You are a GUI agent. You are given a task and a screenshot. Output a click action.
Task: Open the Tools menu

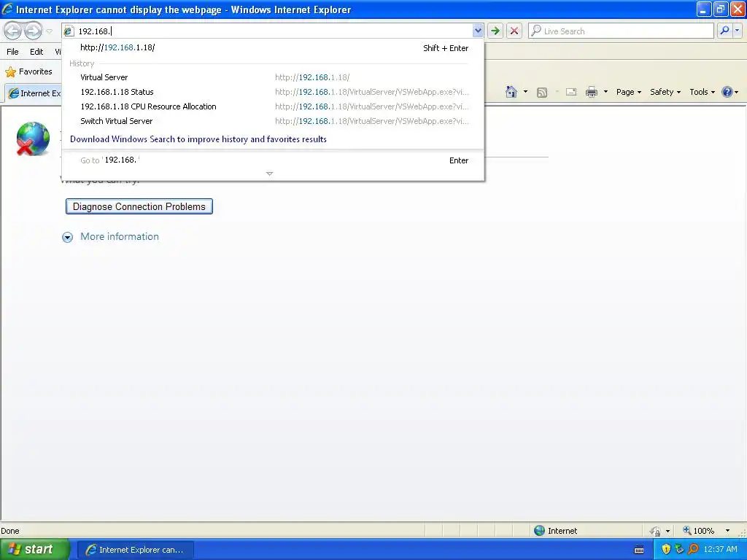[x=702, y=92]
